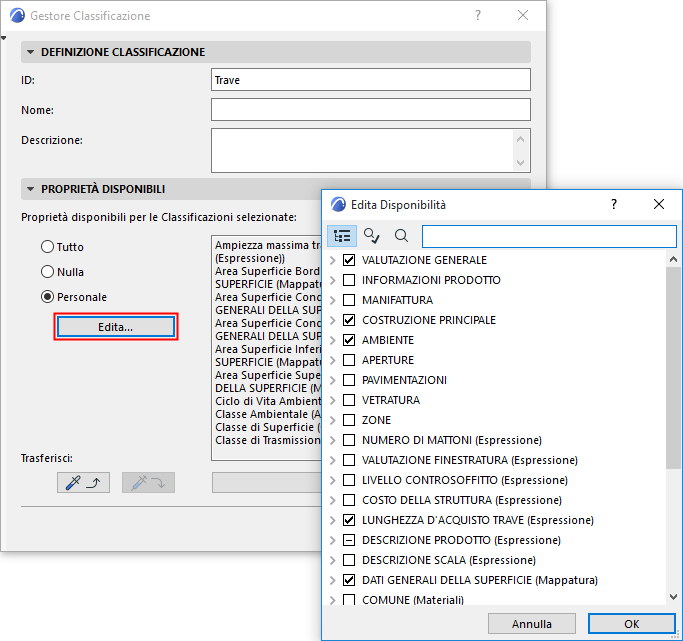Expand VALUTAZIONE FINESTRATURA (Espressione) chevron

pyautogui.click(x=333, y=460)
